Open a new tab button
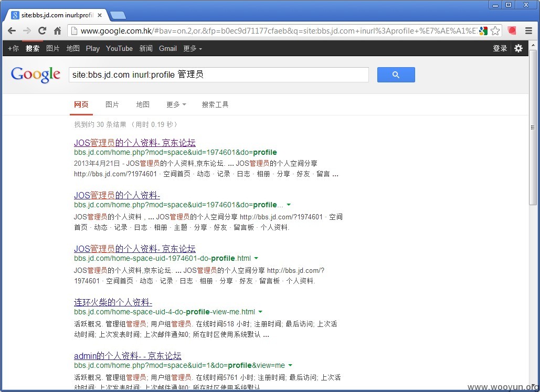The width and height of the screenshot is (540, 392). [118, 15]
